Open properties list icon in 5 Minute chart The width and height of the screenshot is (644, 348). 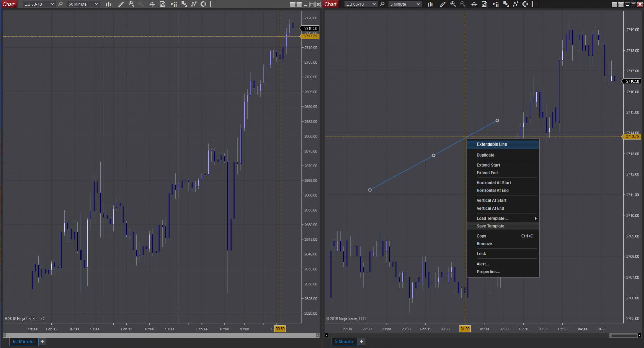(x=534, y=4)
